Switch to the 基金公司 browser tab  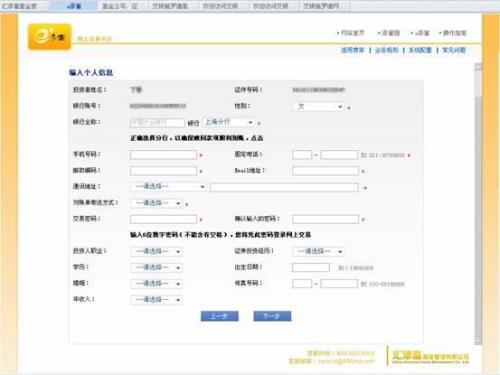(123, 6)
